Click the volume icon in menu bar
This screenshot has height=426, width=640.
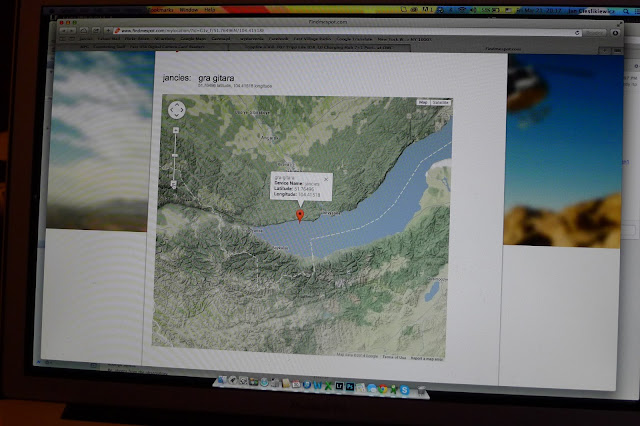pyautogui.click(x=473, y=10)
